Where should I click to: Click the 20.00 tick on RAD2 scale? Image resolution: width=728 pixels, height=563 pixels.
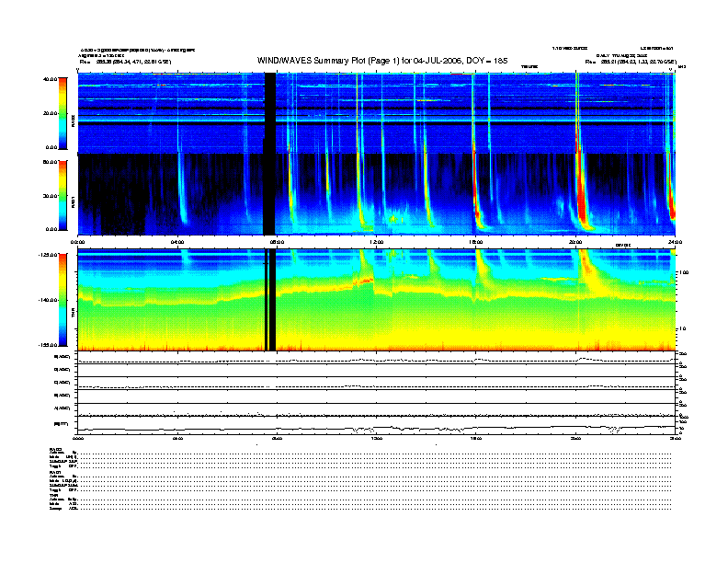[50, 113]
